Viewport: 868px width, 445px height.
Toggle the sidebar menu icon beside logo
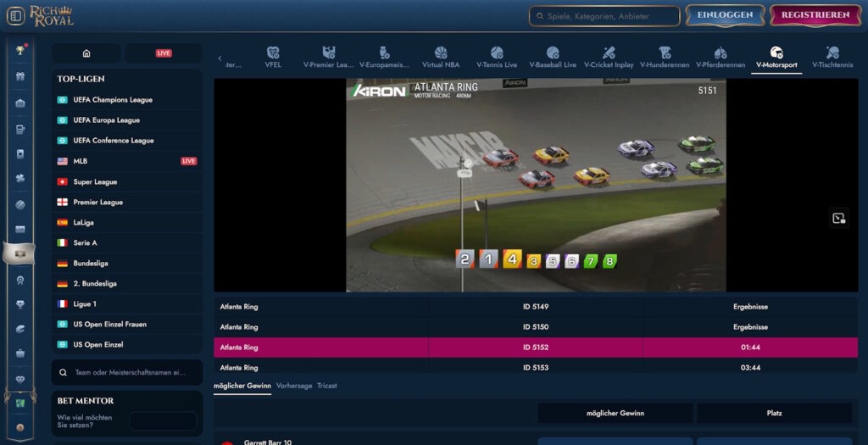coord(15,16)
